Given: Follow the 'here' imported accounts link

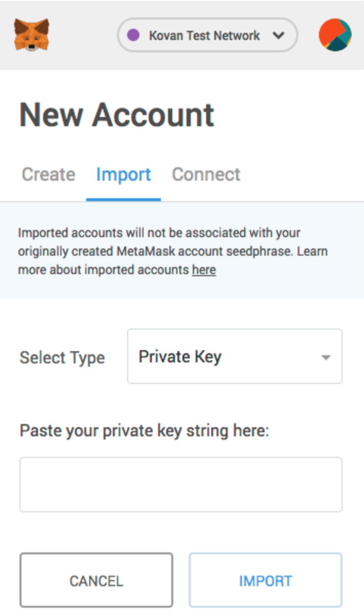Looking at the screenshot, I should pos(204,270).
